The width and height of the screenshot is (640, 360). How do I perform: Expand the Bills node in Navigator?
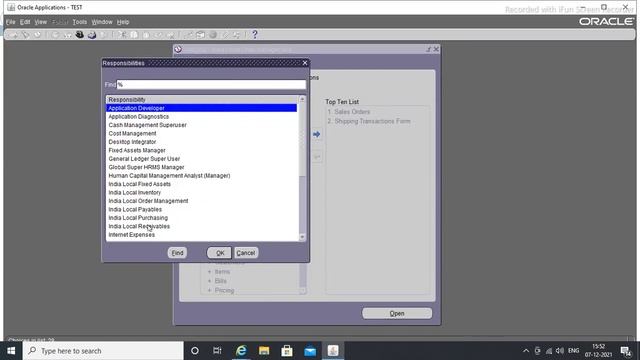210,281
